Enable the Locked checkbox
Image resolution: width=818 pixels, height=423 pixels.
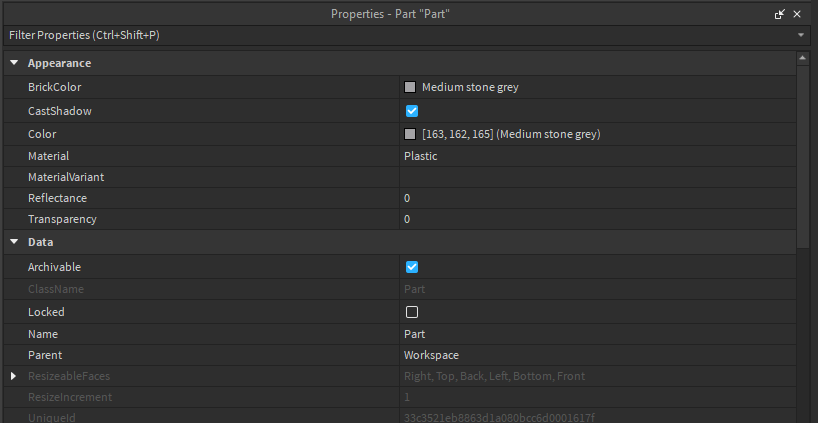(x=412, y=312)
